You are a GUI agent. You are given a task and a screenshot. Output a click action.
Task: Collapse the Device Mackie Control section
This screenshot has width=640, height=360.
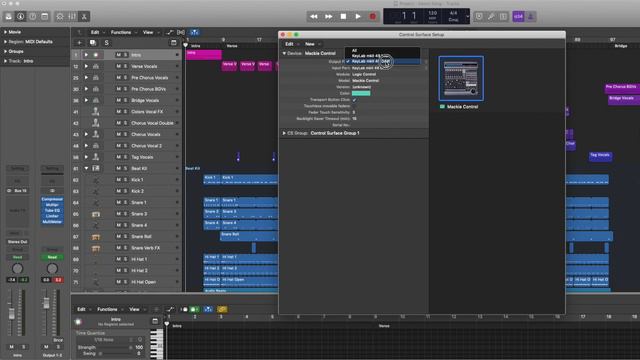284,53
